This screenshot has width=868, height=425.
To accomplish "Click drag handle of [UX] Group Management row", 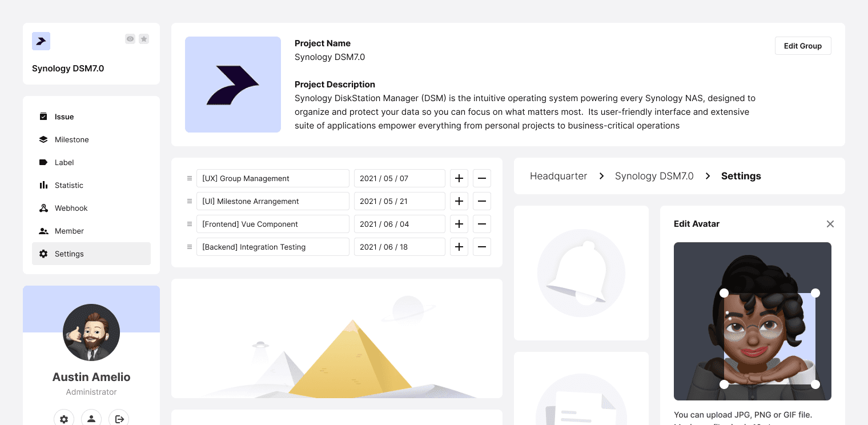I will click(x=190, y=178).
